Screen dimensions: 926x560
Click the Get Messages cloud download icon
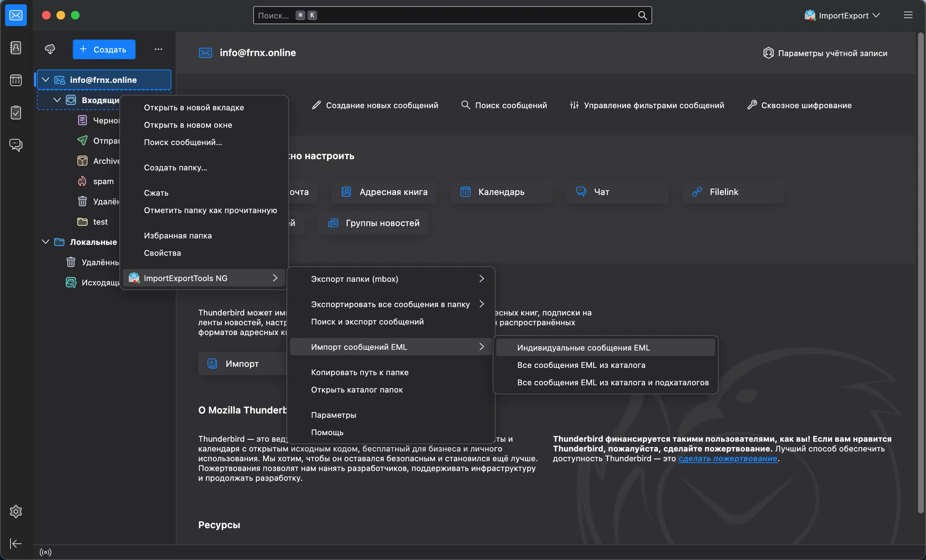click(50, 49)
